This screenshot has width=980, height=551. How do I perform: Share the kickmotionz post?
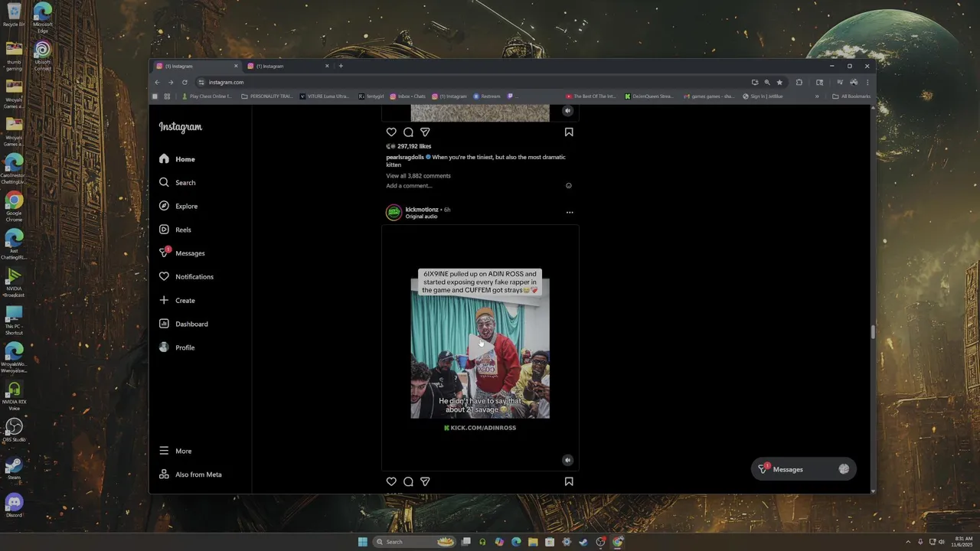[425, 481]
